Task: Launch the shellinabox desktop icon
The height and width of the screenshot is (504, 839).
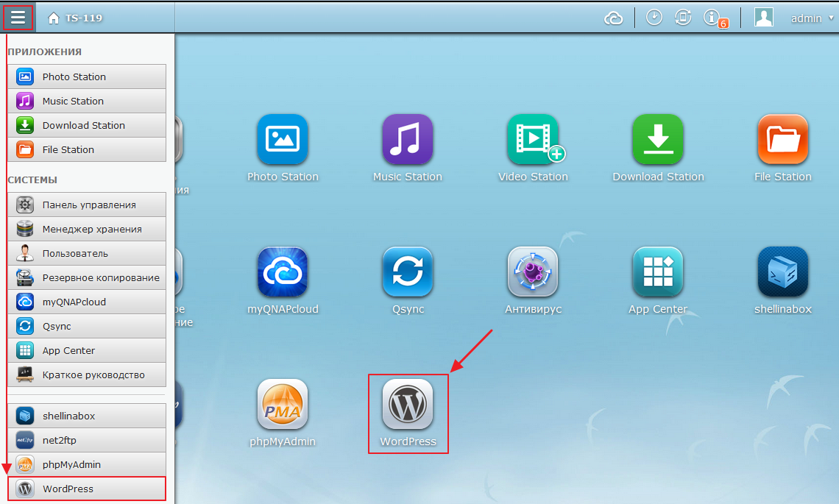Action: [783, 271]
